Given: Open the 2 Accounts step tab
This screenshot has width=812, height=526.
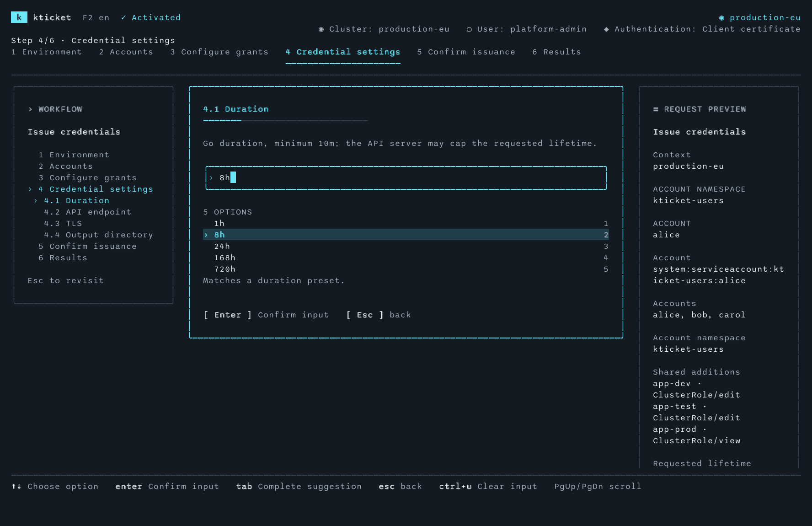Looking at the screenshot, I should pos(126,52).
